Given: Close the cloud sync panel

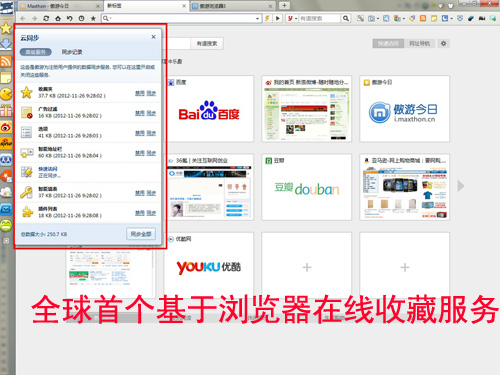Looking at the screenshot, I should tap(153, 37).
